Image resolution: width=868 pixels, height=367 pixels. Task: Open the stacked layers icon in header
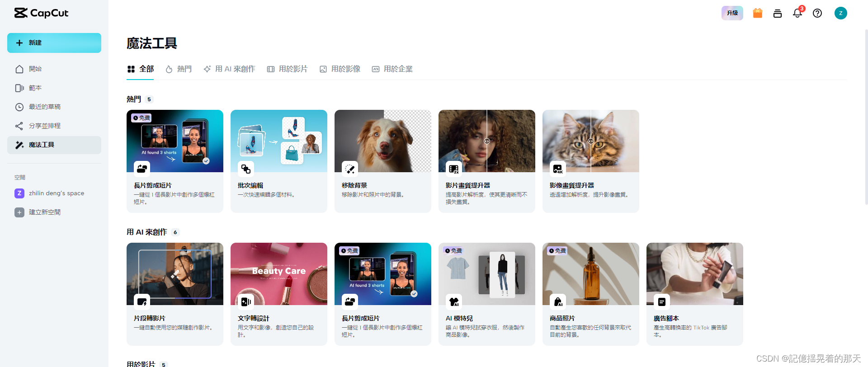[778, 13]
